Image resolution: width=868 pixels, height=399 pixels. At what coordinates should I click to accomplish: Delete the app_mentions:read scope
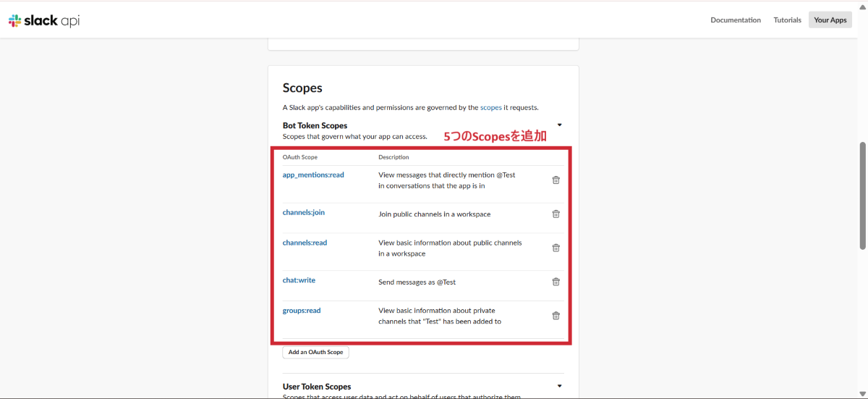pyautogui.click(x=556, y=180)
